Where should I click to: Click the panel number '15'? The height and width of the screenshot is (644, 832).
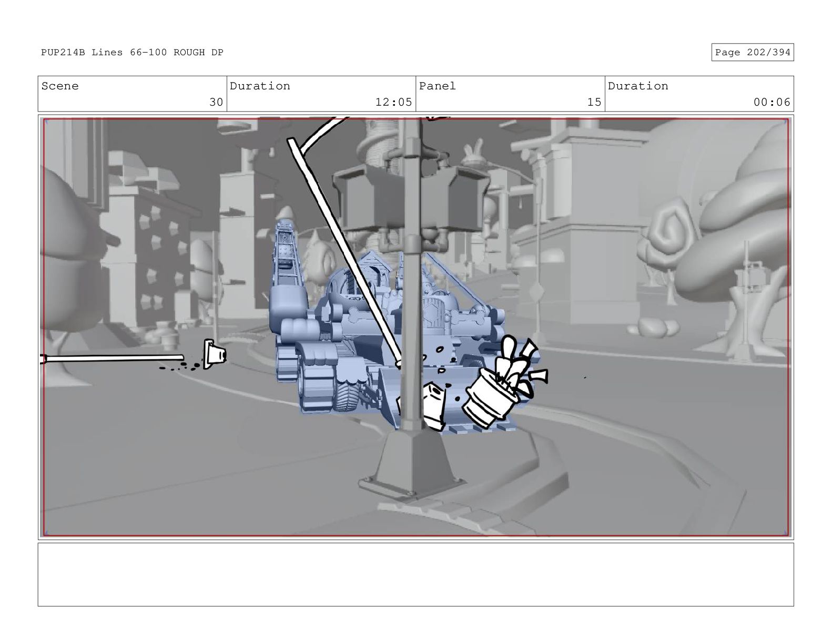point(594,102)
